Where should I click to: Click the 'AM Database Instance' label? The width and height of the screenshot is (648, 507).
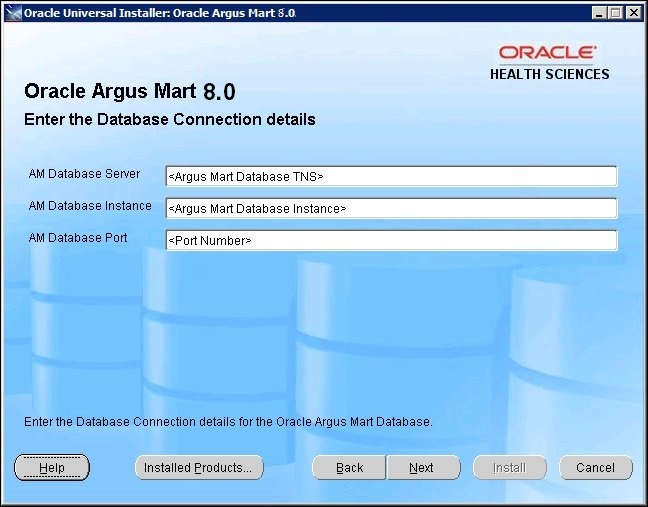point(90,205)
